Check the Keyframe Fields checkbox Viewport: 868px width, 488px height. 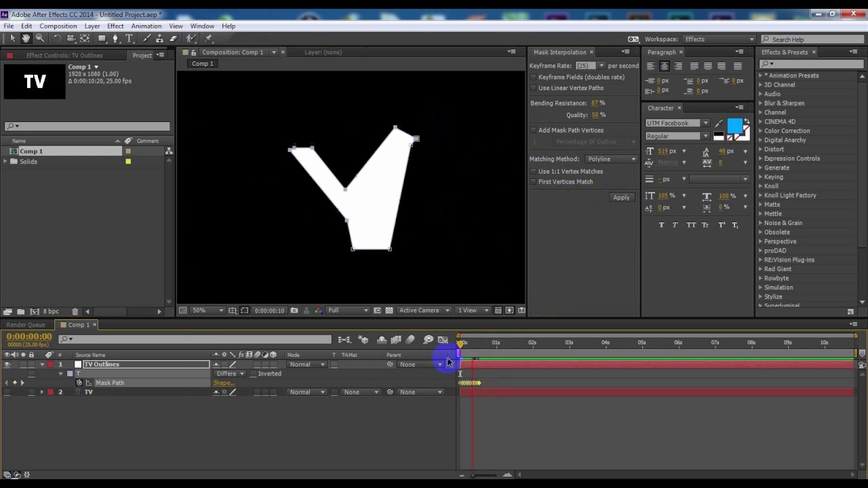click(533, 77)
